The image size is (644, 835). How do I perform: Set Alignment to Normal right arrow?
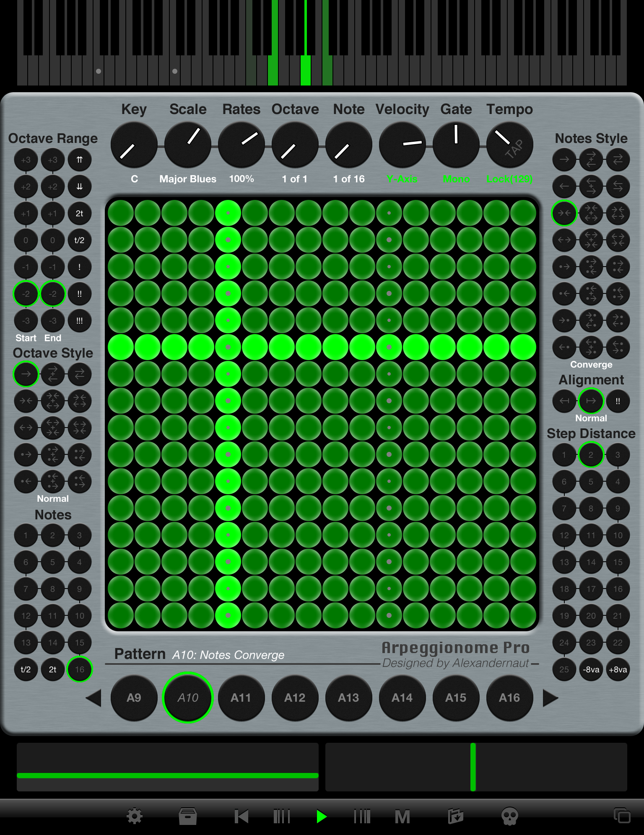click(x=591, y=401)
